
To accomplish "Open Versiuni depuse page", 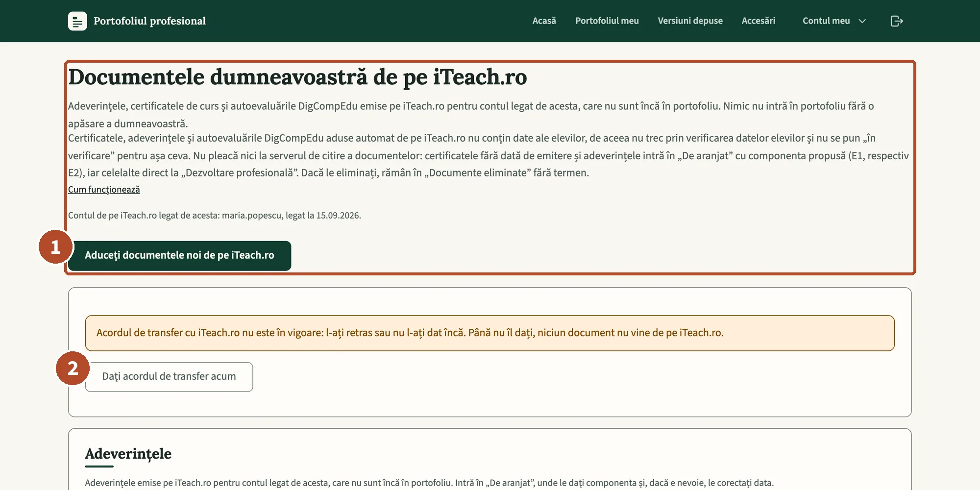I will (x=690, y=21).
